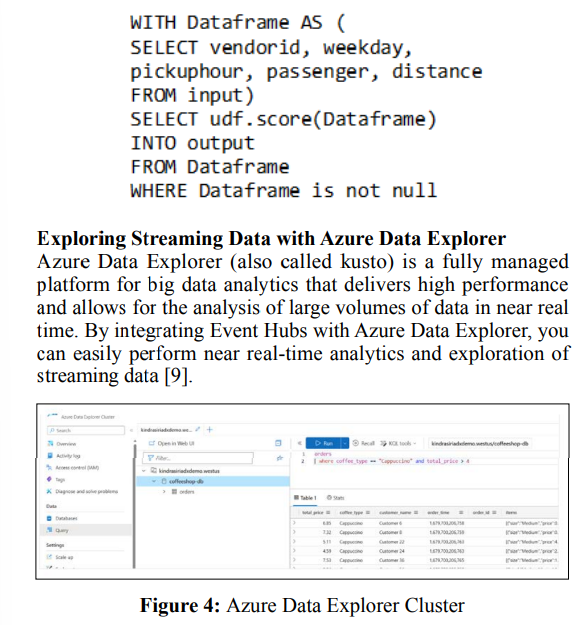Run the query
This screenshot has height=625, width=583.
[323, 443]
